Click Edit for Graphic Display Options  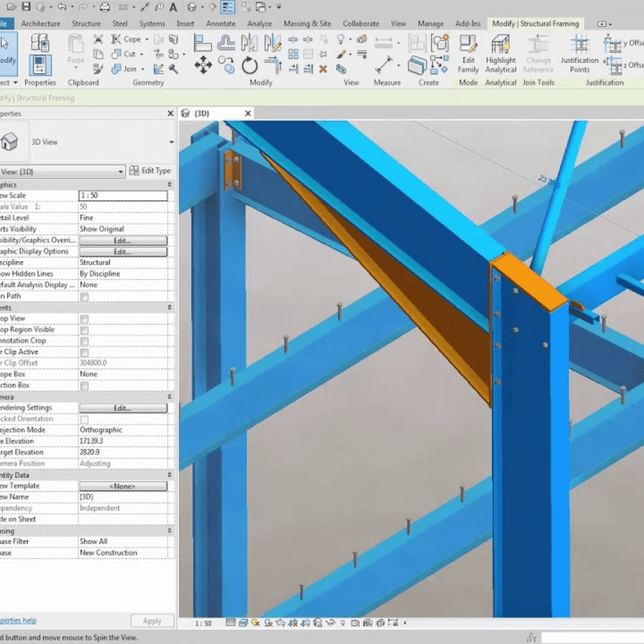(x=123, y=252)
